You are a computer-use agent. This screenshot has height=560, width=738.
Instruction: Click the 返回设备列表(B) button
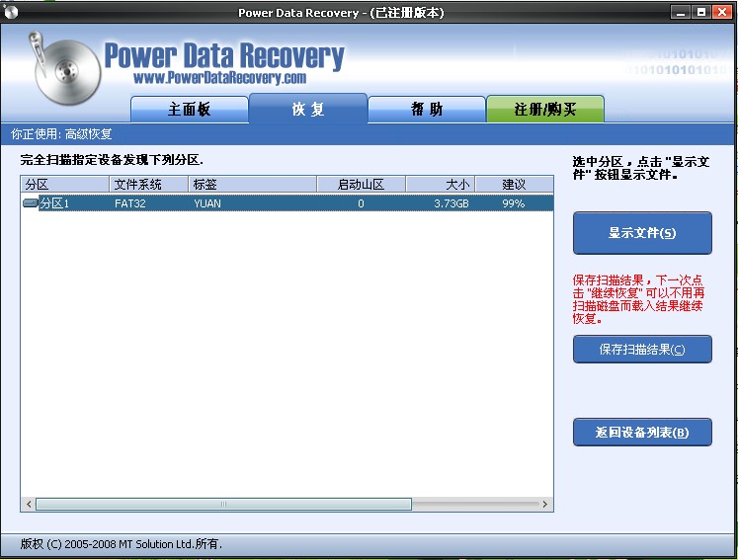pos(642,432)
